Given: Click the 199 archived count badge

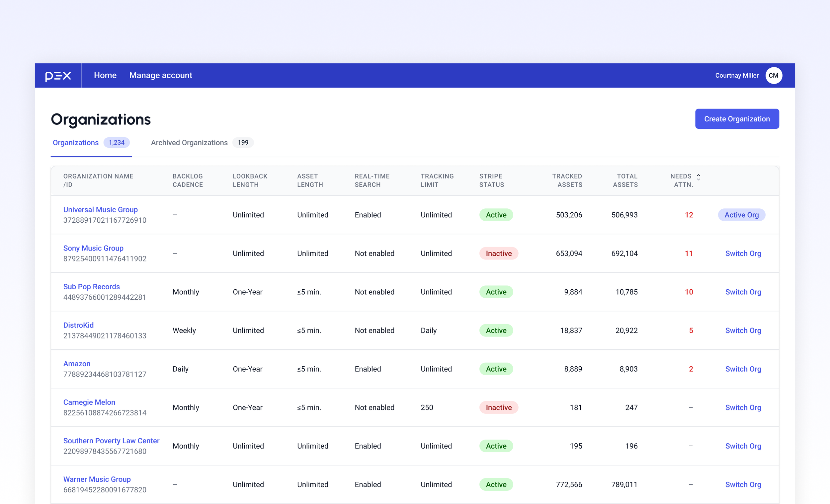Looking at the screenshot, I should (243, 142).
